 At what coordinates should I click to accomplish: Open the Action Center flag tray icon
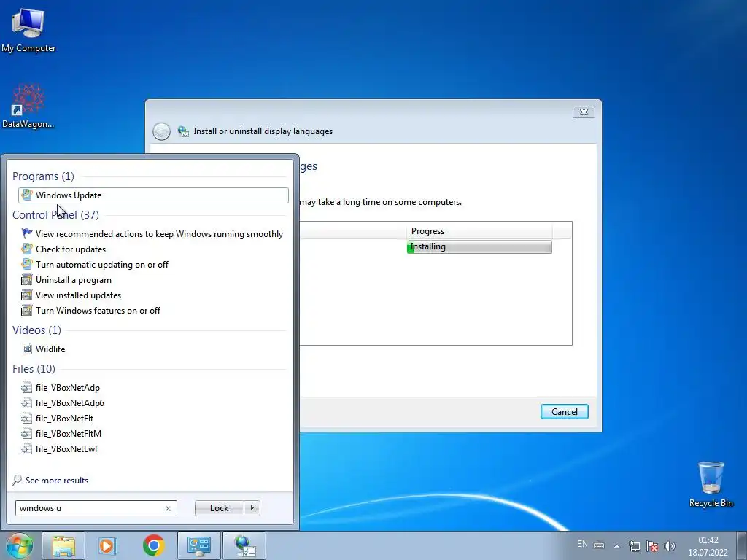click(x=651, y=546)
